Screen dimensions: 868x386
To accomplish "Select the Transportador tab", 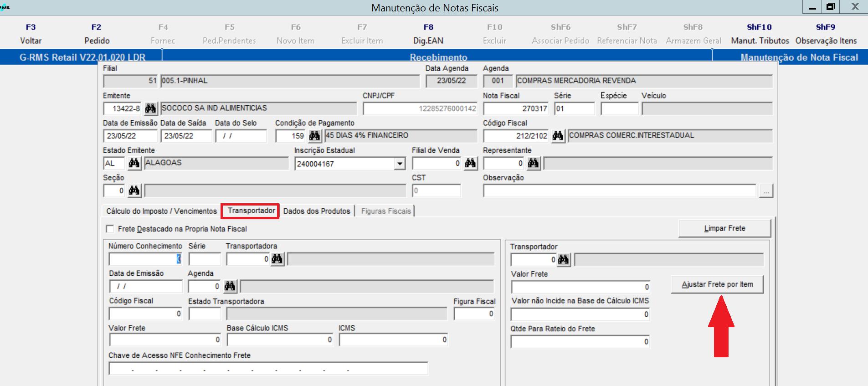I will pyautogui.click(x=251, y=211).
